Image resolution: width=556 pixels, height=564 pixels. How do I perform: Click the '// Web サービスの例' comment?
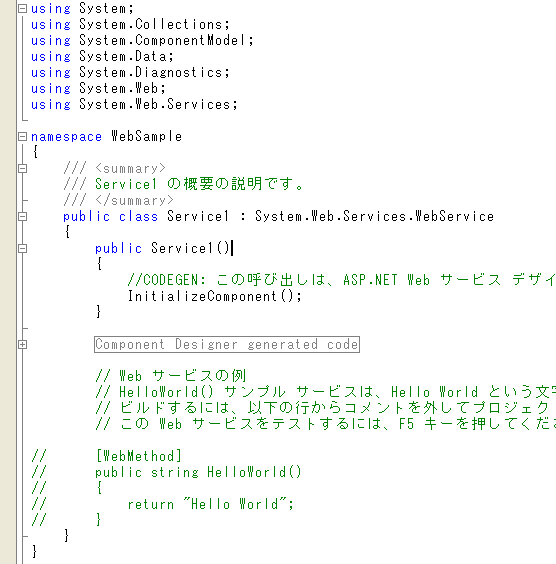[170, 376]
